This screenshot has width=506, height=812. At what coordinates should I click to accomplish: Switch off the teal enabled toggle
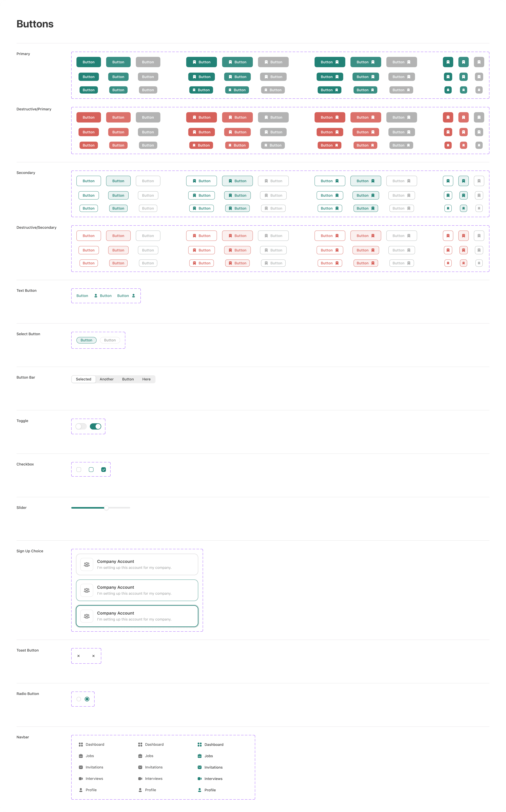coord(95,426)
